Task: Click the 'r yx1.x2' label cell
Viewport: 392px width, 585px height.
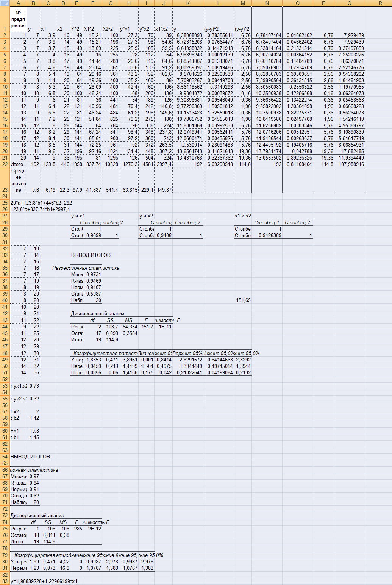Action: tap(19, 386)
